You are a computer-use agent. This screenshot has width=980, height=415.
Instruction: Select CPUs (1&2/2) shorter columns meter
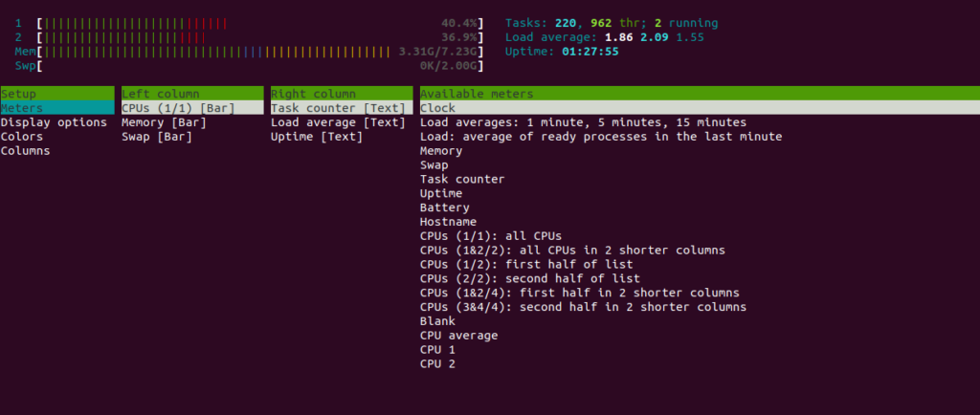tap(572, 251)
